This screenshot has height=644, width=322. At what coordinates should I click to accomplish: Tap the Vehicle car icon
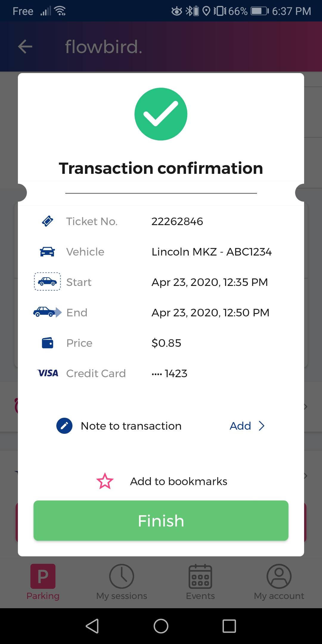click(47, 252)
